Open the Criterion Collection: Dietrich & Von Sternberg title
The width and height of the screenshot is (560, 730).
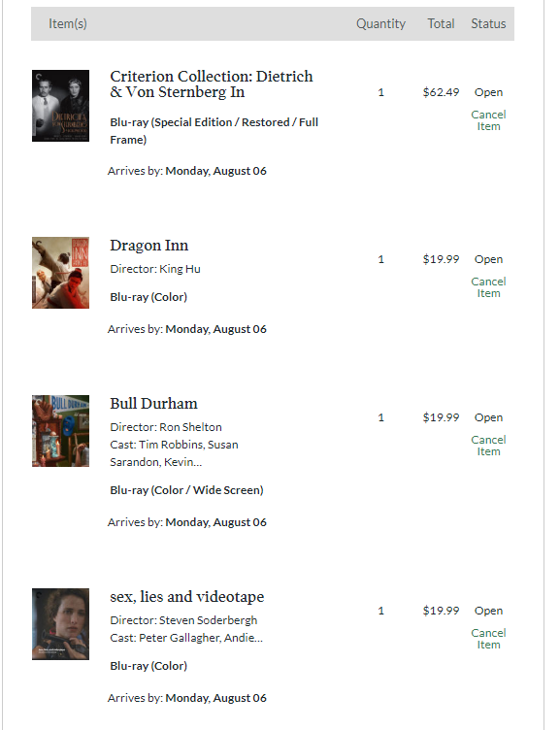pos(212,84)
